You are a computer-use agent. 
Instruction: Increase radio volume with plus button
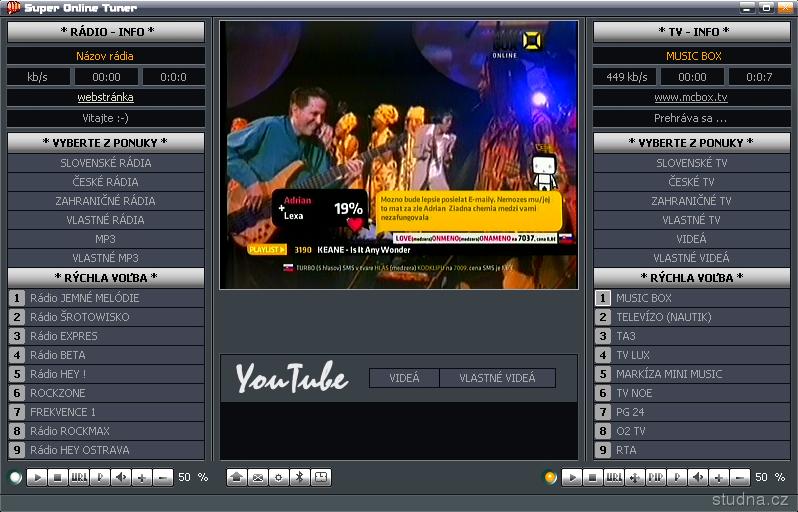142,477
